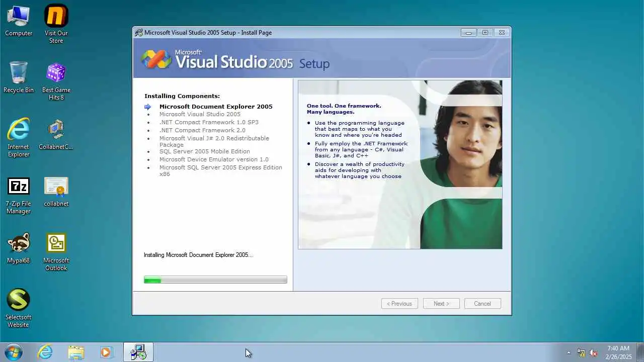The width and height of the screenshot is (644, 362).
Task: Close the Visual Studio Setup window
Action: [502, 33]
